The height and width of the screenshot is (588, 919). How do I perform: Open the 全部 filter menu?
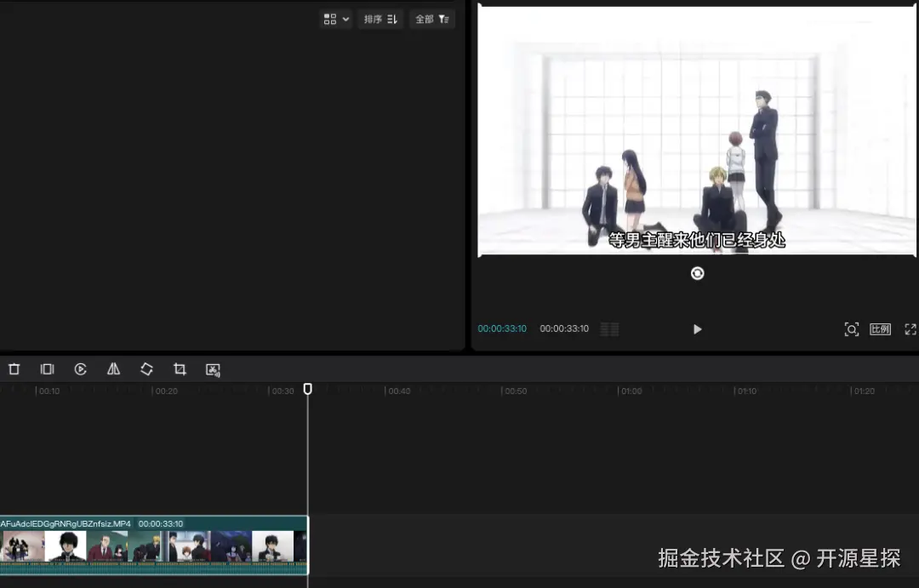click(432, 20)
